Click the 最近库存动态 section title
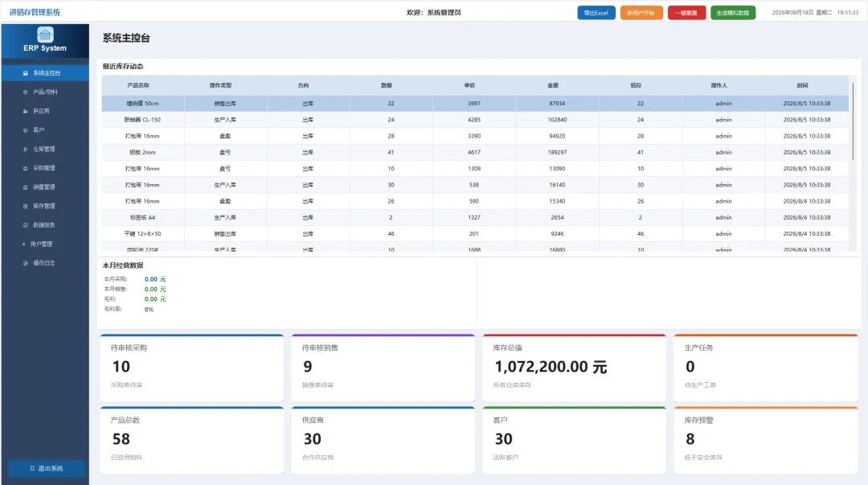This screenshot has width=868, height=485. (123, 67)
